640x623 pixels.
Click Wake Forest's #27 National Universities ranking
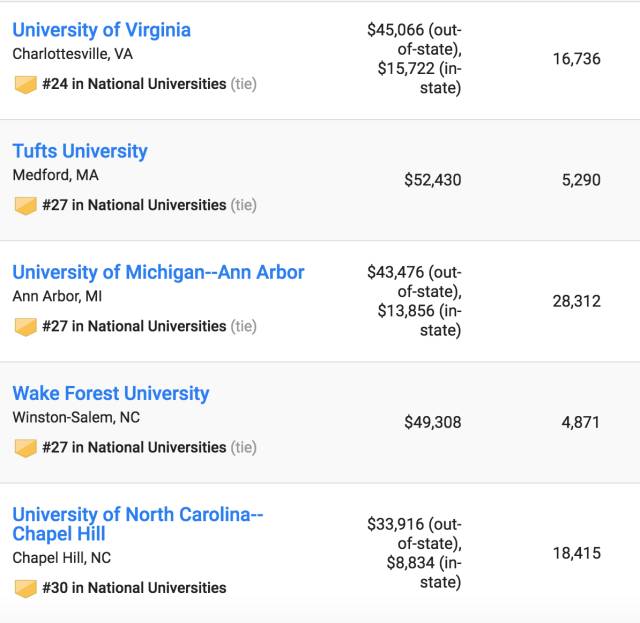pyautogui.click(x=134, y=447)
